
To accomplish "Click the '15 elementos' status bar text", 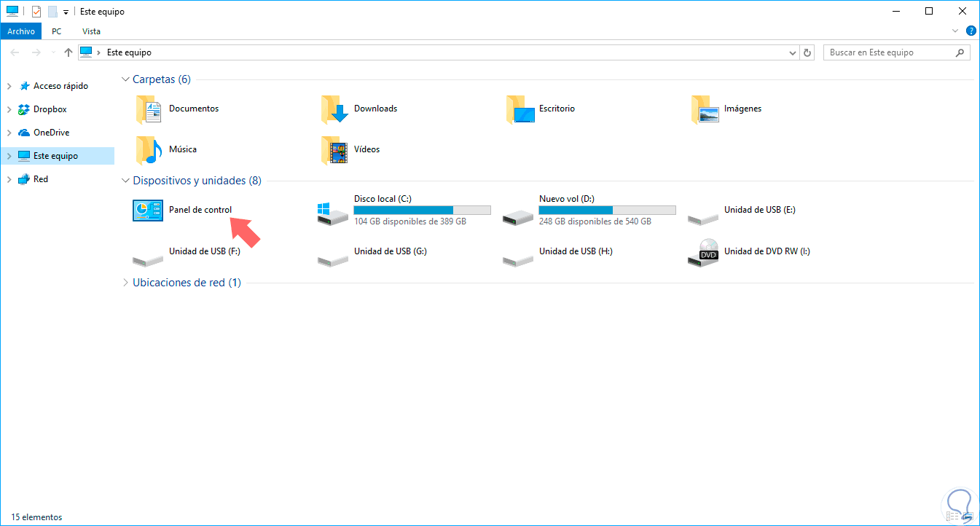I will 36,517.
